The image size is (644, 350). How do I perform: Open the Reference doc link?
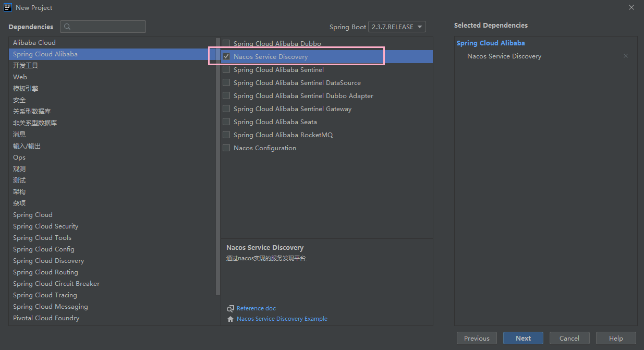pos(256,308)
